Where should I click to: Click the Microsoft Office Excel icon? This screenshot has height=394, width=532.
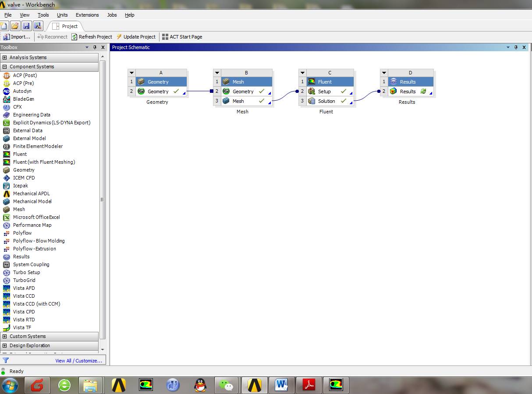6,217
